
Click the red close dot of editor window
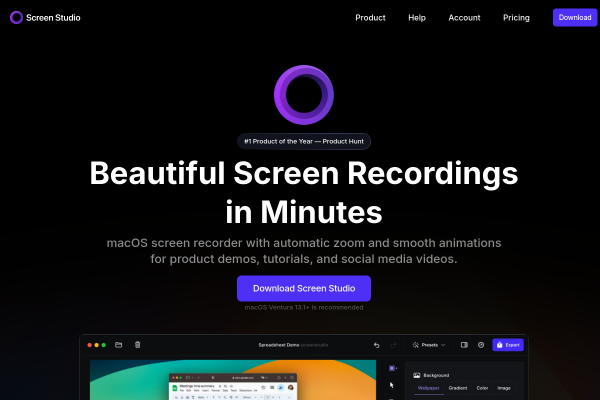tap(90, 345)
